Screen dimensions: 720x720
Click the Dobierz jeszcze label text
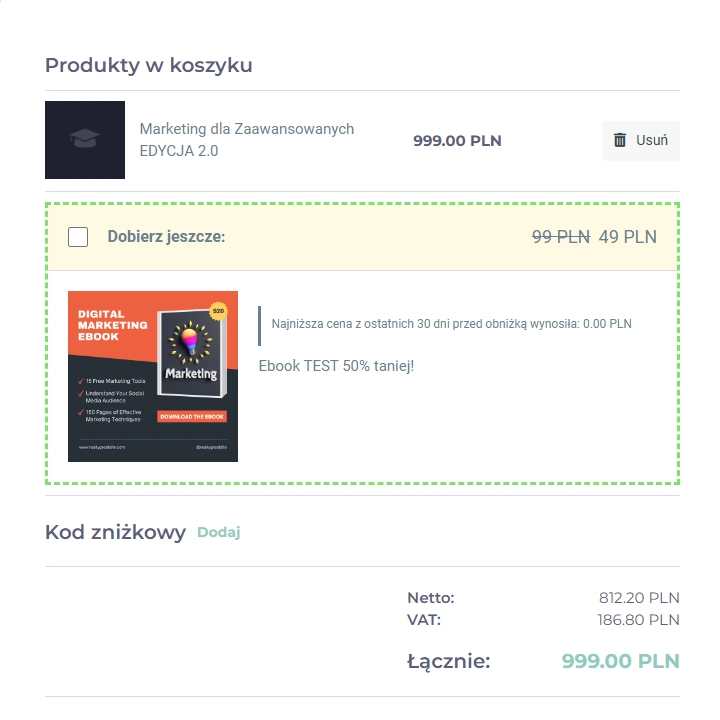pos(166,237)
